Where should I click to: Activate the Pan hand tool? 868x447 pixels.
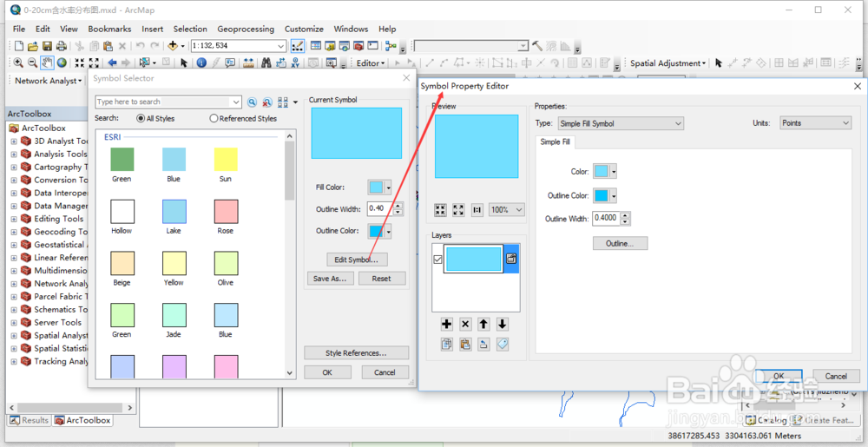click(47, 62)
